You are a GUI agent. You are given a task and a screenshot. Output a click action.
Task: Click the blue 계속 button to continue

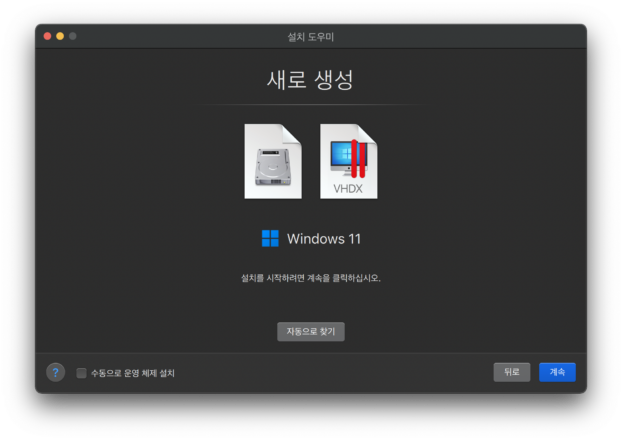[557, 372]
